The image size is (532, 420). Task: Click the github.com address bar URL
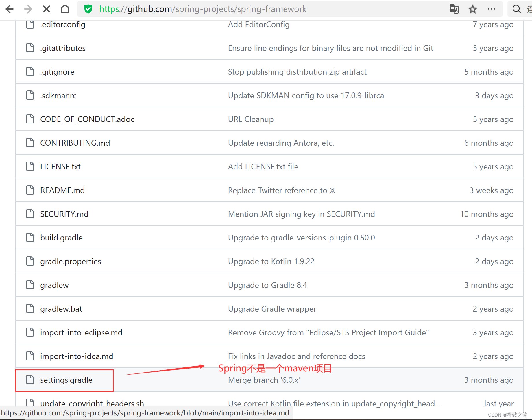coord(203,9)
